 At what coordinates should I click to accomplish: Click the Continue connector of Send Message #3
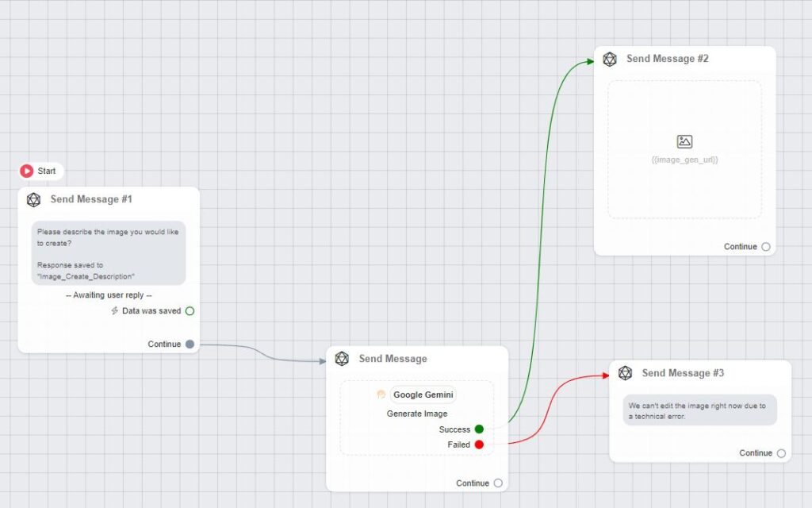(781, 453)
